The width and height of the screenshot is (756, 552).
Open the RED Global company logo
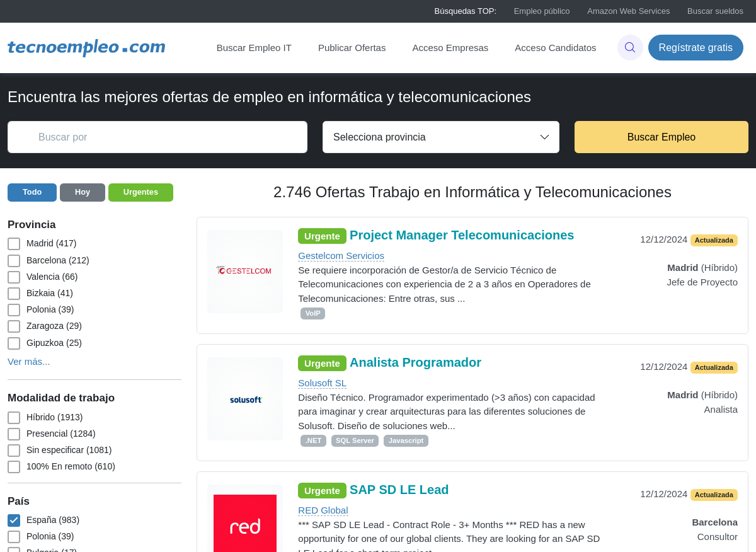click(x=245, y=523)
